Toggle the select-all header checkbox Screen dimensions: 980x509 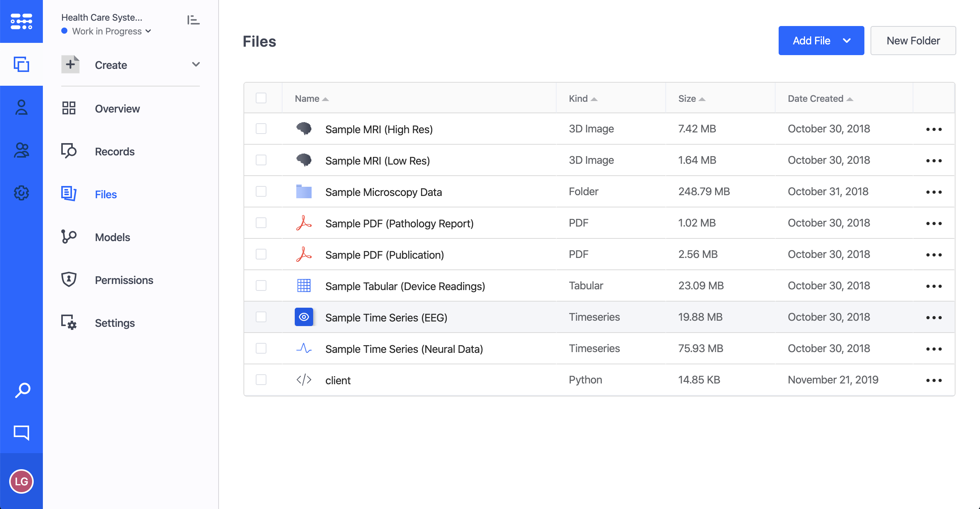[x=261, y=98]
